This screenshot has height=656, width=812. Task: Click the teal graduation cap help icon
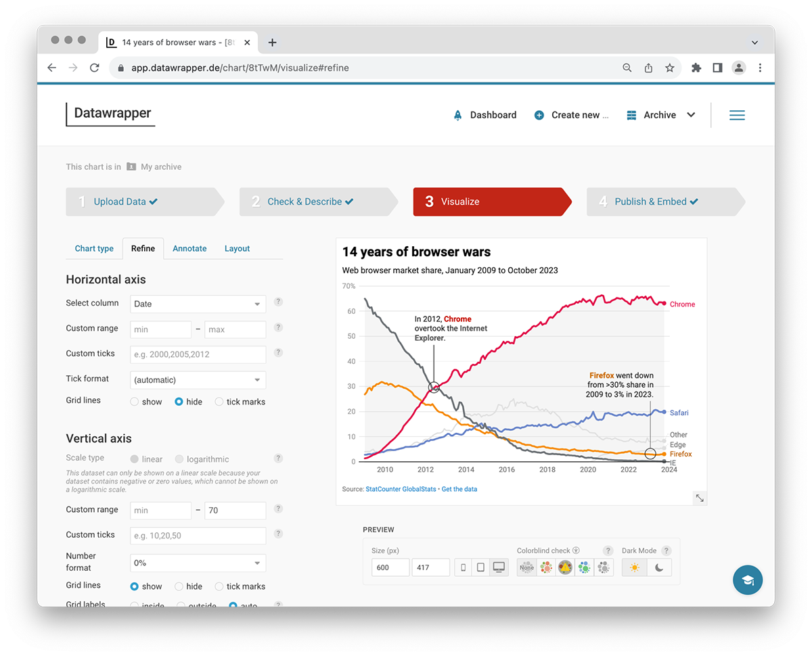[747, 580]
